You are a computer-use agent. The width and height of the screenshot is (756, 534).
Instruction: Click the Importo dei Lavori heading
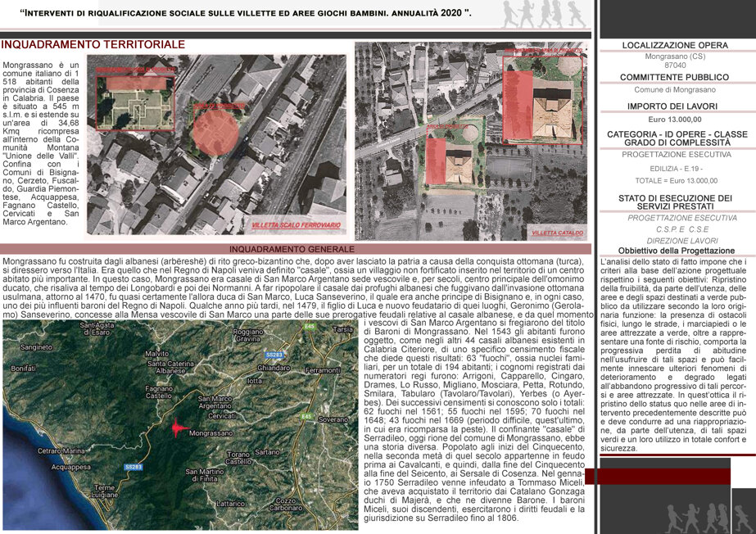coord(672,106)
